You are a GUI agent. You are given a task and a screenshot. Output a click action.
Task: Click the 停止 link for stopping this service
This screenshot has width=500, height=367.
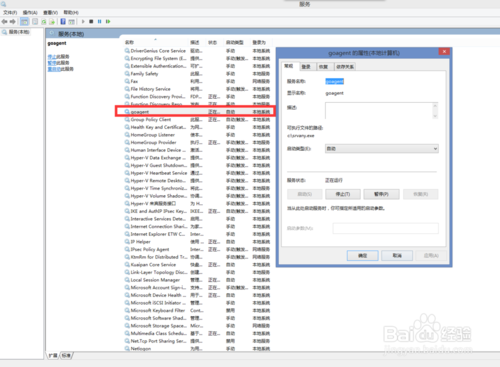(x=52, y=56)
